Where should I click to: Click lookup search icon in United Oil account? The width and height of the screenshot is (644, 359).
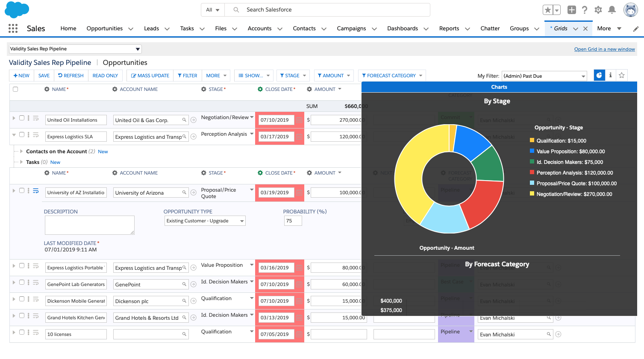pyautogui.click(x=184, y=120)
